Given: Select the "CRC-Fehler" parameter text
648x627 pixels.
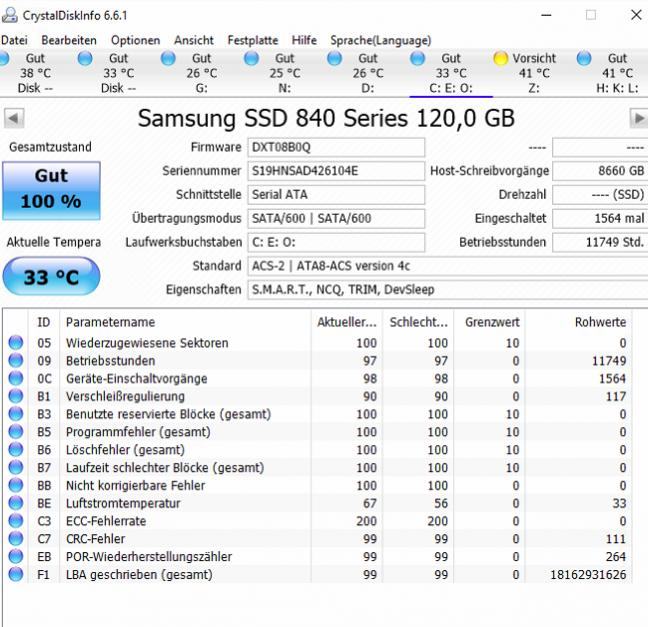Looking at the screenshot, I should [x=95, y=539].
